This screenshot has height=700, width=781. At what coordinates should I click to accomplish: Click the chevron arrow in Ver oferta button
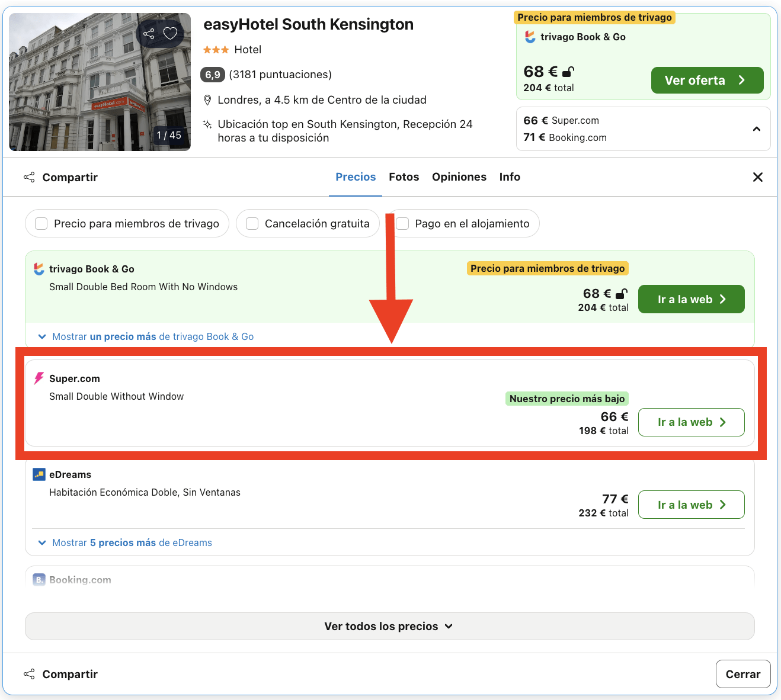pyautogui.click(x=741, y=80)
